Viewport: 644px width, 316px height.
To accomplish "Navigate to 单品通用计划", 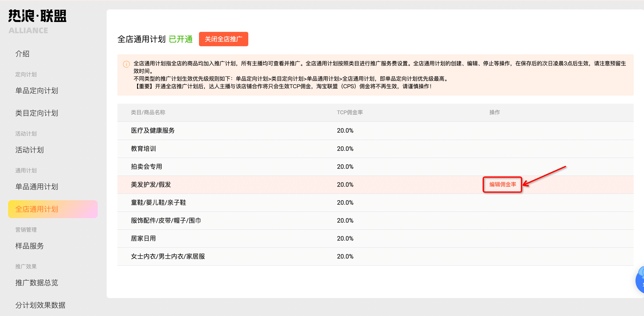I will [x=37, y=187].
